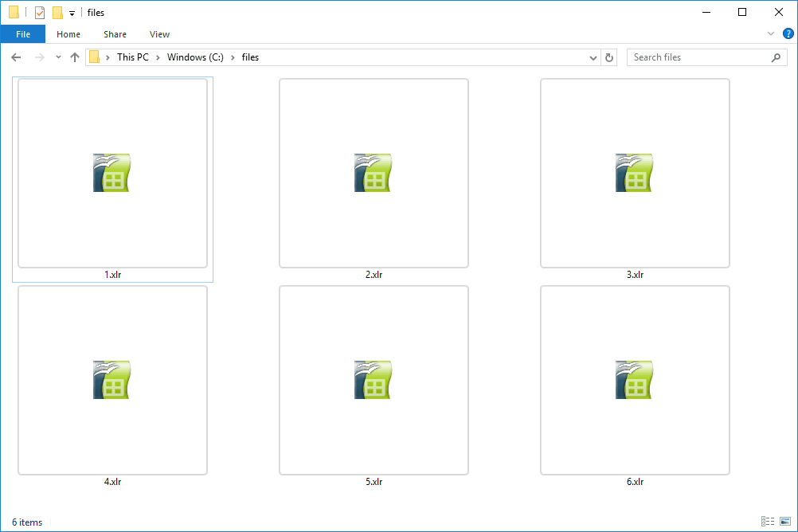Click the 4.xlr file name label
This screenshot has width=798, height=532.
(x=112, y=482)
